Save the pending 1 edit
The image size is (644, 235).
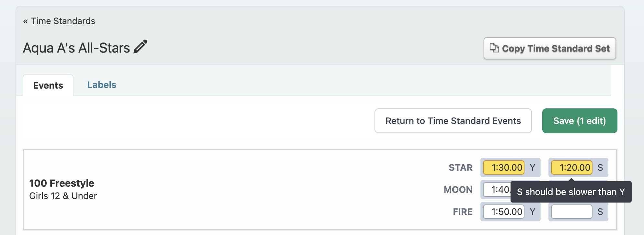pos(580,121)
